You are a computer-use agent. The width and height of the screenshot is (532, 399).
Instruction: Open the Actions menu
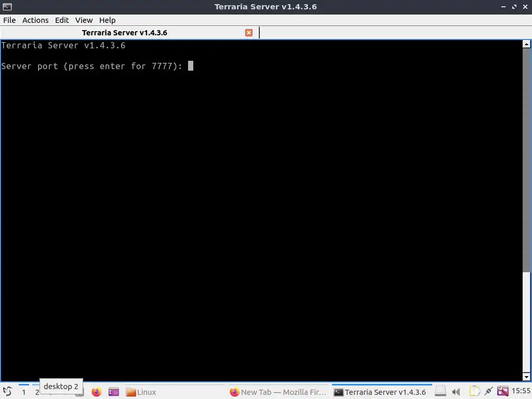click(x=35, y=20)
